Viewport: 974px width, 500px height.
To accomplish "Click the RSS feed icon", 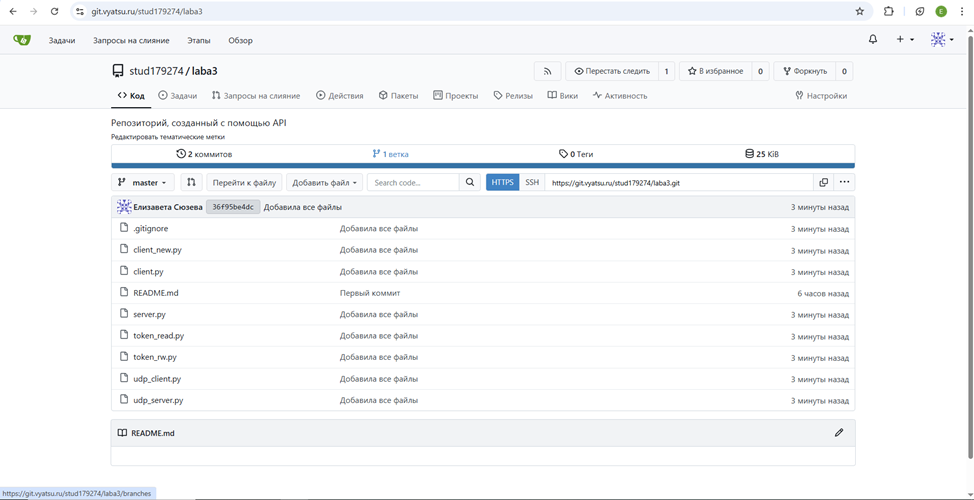I will coord(547,71).
